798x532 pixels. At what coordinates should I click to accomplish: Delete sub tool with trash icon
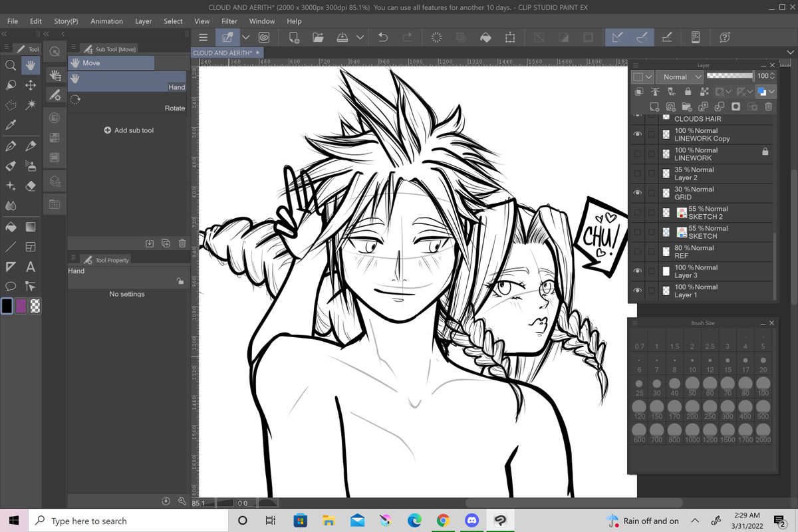click(182, 243)
